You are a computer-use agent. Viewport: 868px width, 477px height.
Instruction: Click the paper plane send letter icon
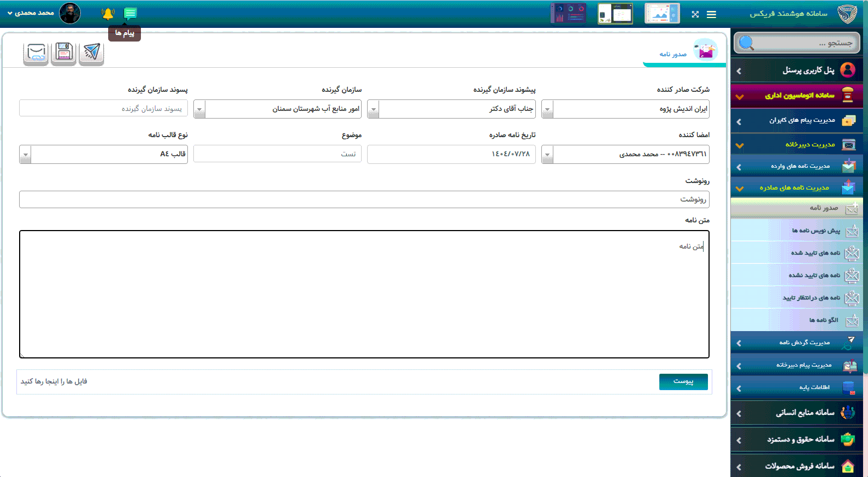click(x=91, y=52)
